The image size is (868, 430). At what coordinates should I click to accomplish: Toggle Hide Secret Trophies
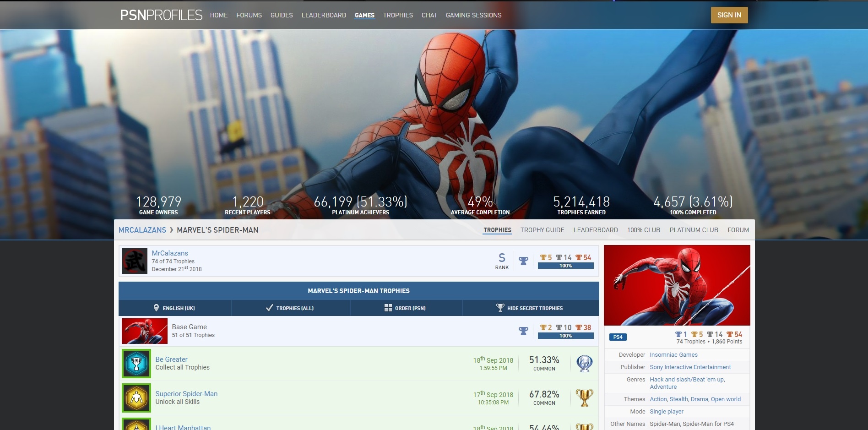click(531, 308)
